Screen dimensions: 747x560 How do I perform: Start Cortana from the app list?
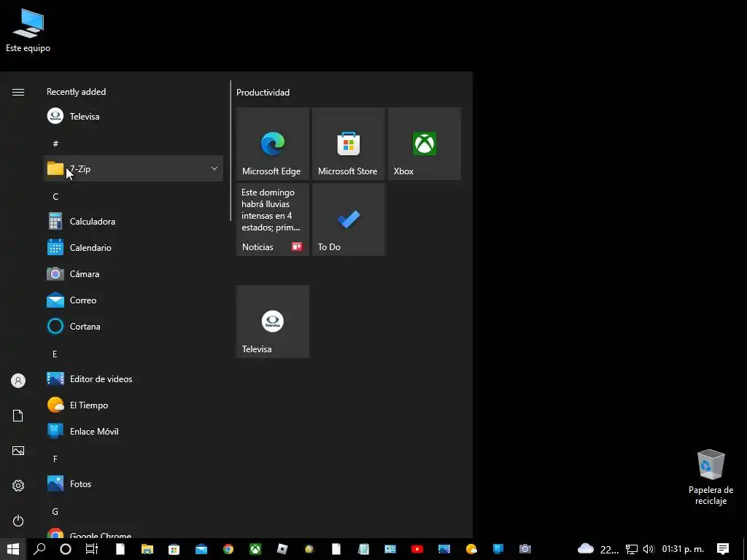133,326
